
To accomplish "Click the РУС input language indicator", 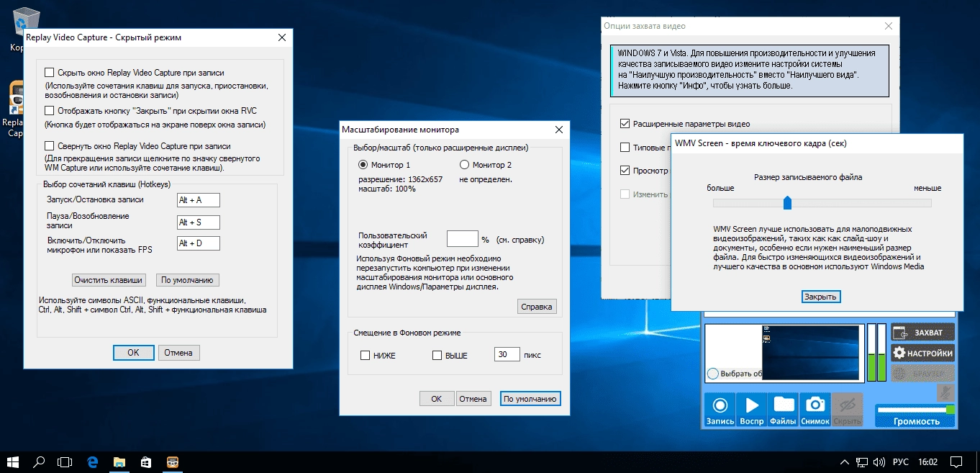I will click(901, 461).
